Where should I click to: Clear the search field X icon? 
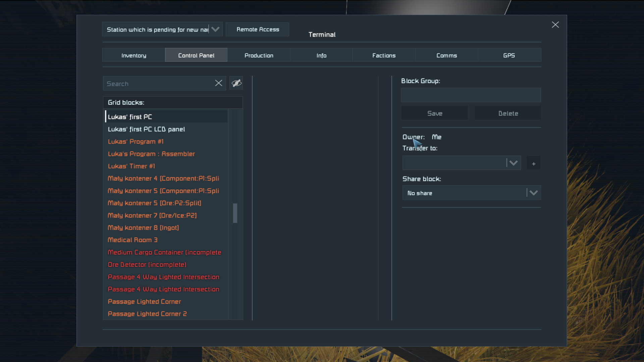pos(218,83)
